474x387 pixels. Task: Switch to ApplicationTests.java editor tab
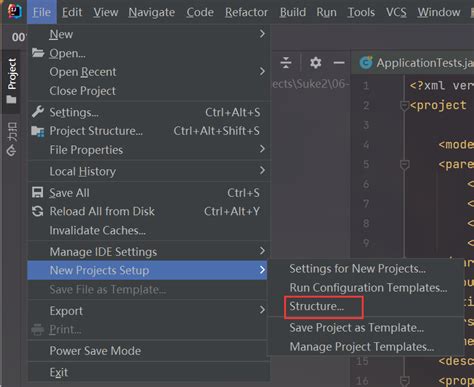pyautogui.click(x=416, y=63)
